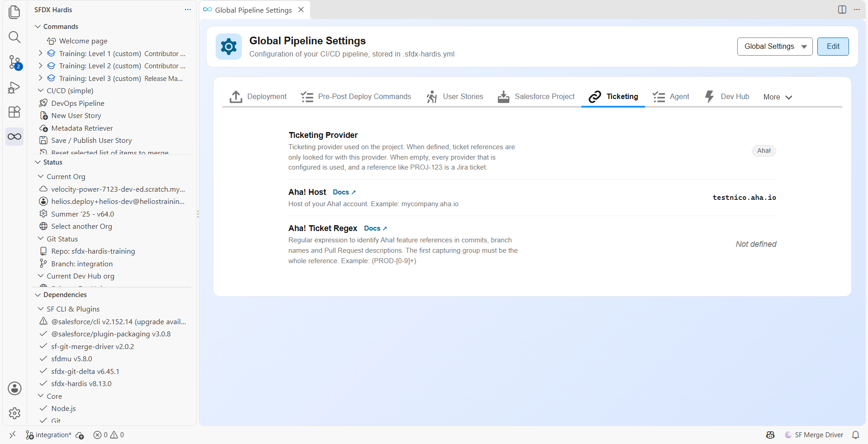The height and width of the screenshot is (444, 868).
Task: Switch to Pre-Post Deploy Commands tab
Action: pos(356,96)
